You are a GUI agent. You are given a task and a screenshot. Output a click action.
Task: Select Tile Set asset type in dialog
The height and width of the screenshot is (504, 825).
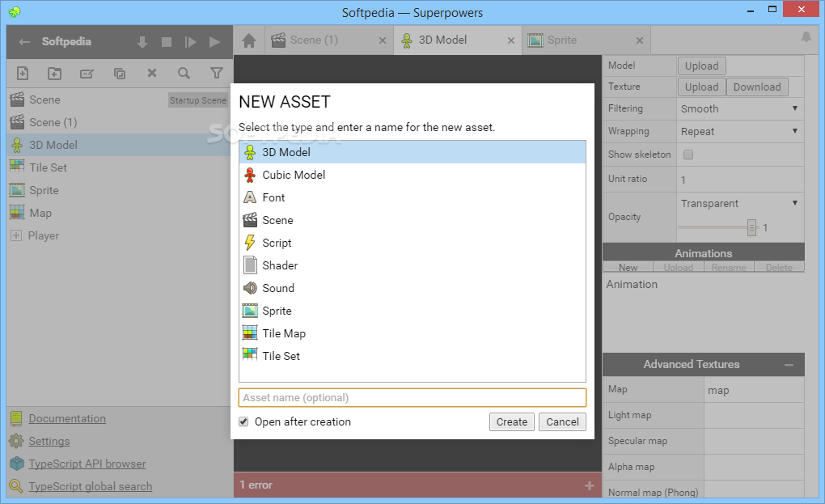tap(412, 356)
